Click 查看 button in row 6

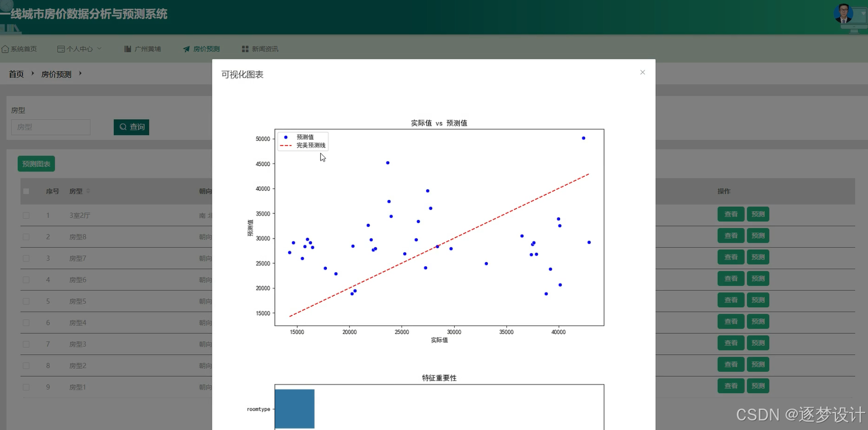coord(731,322)
